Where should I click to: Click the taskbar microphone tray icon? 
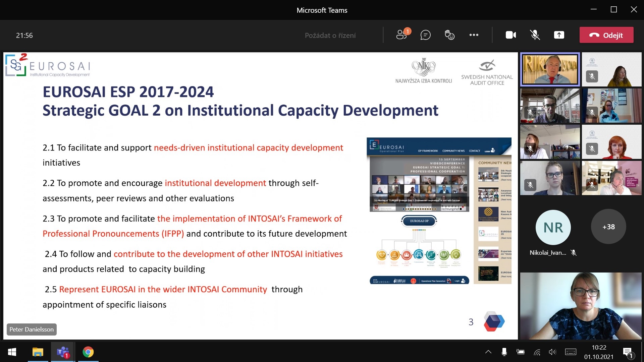point(504,352)
